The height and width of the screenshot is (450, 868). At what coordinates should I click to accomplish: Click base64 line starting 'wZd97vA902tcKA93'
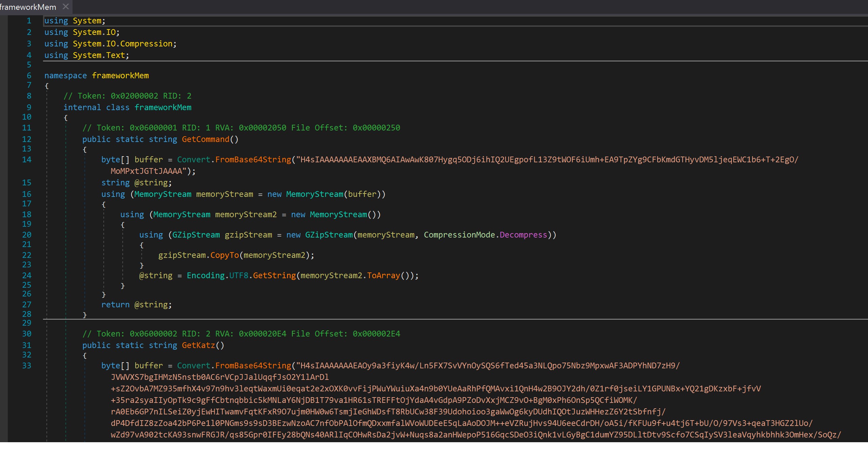[x=476, y=435]
